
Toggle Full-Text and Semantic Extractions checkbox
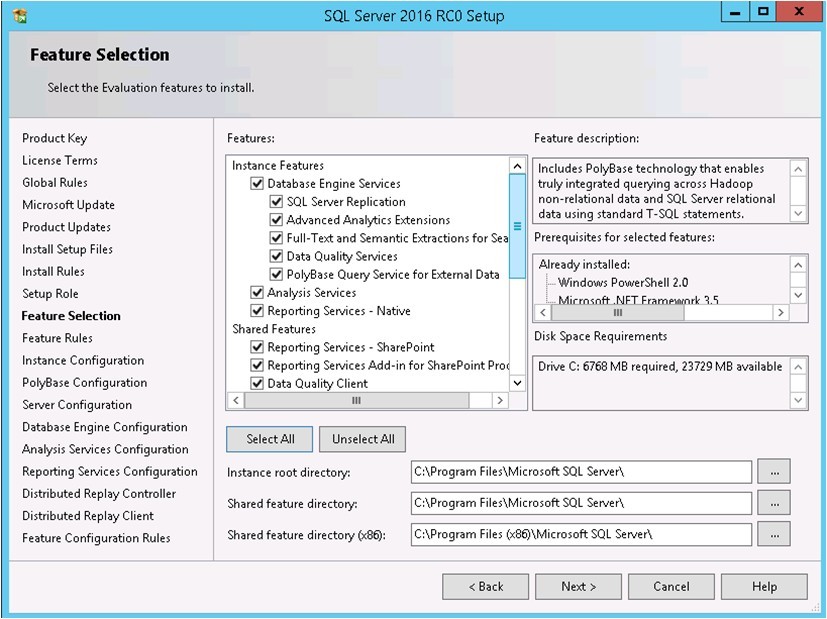tap(276, 238)
